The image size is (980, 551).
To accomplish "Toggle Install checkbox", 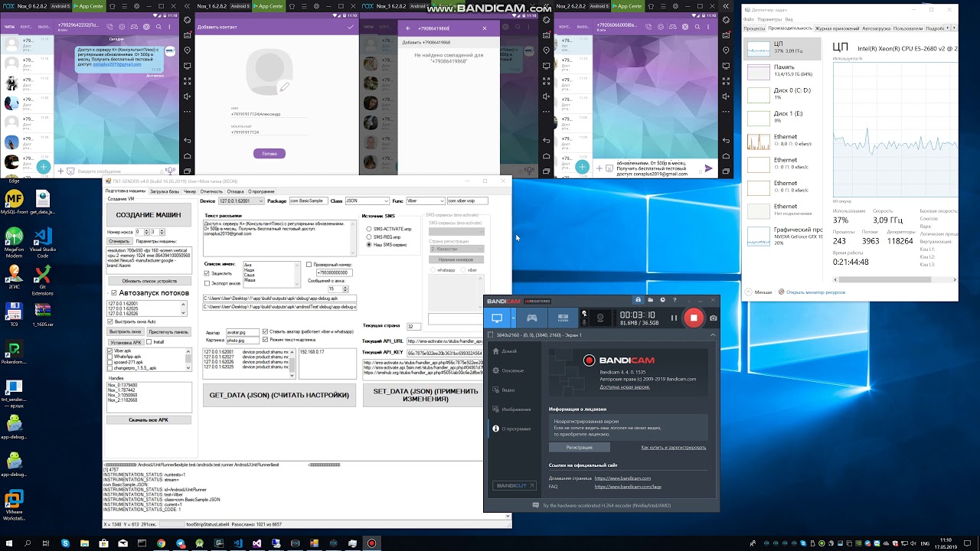I will [x=150, y=342].
